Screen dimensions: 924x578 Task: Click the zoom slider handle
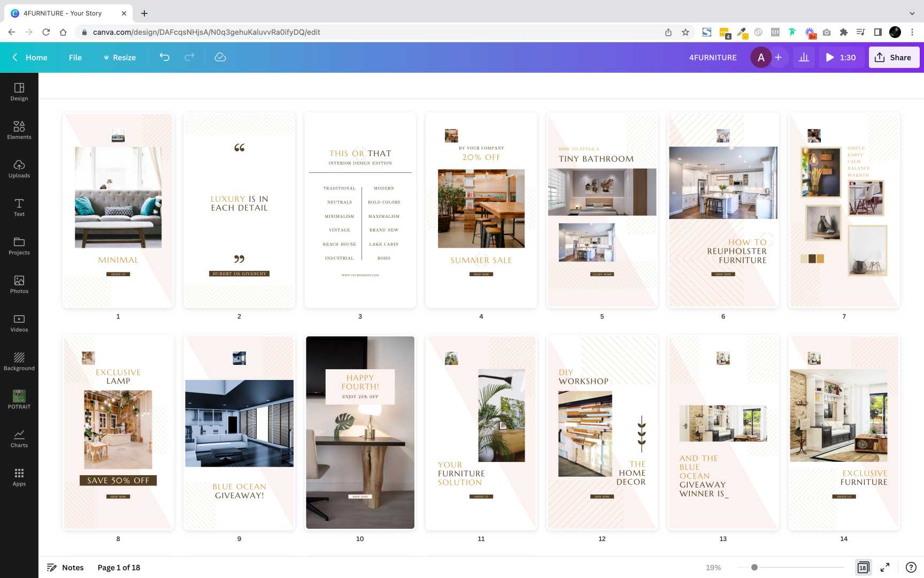754,567
